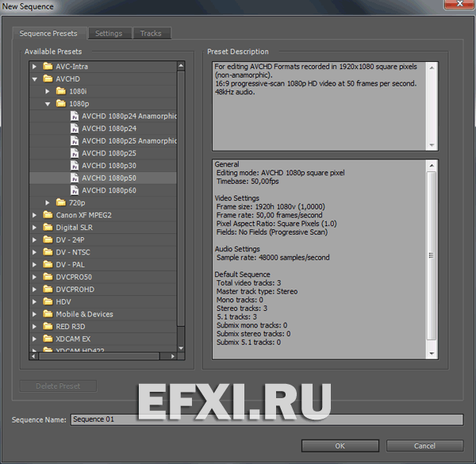This screenshot has height=464, width=476.
Task: Click the AVCHD 1080p25 Anamorphic preset file icon
Action: pos(75,141)
